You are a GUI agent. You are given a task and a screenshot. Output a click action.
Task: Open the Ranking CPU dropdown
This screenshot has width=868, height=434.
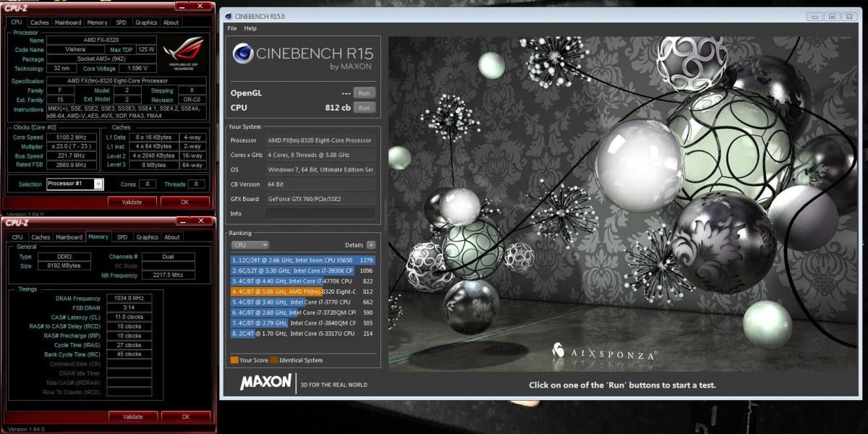(x=250, y=245)
